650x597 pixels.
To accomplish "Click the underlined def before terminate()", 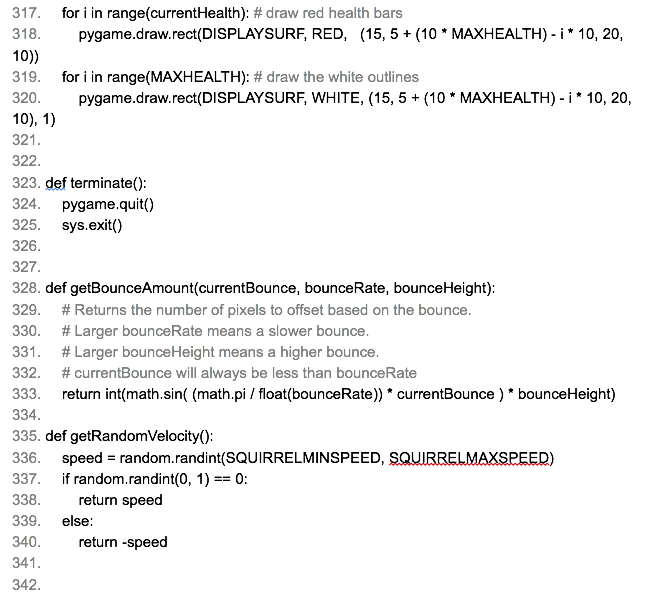I will tap(56, 183).
